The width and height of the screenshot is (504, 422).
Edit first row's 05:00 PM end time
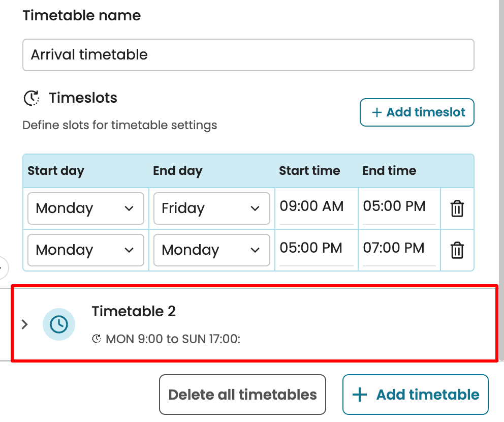tap(398, 206)
